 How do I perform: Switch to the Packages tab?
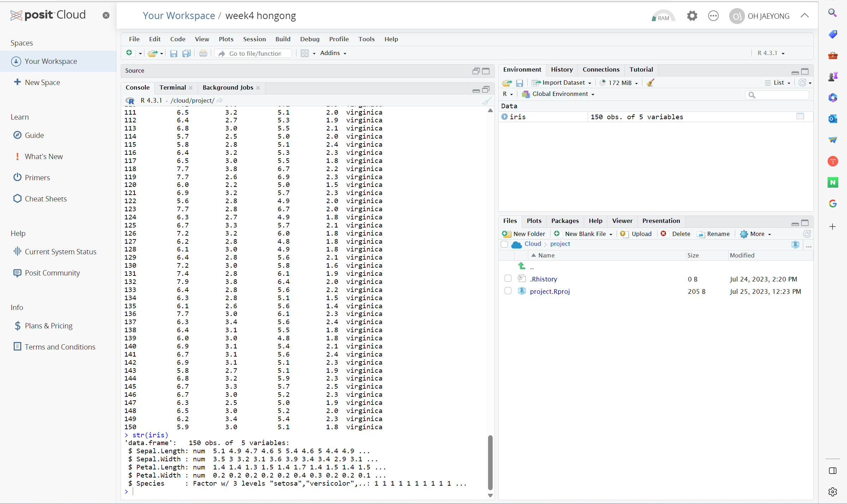pos(565,221)
